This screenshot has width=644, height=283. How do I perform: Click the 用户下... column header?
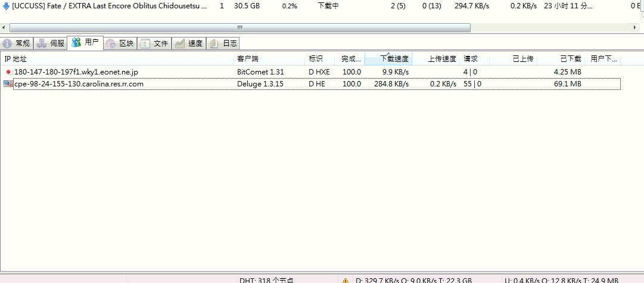coord(603,59)
